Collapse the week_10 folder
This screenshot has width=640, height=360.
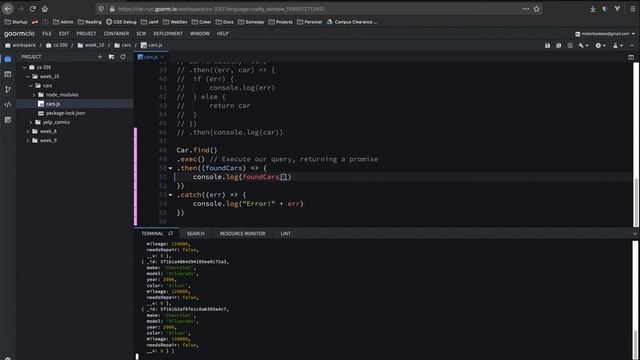pyautogui.click(x=28, y=76)
